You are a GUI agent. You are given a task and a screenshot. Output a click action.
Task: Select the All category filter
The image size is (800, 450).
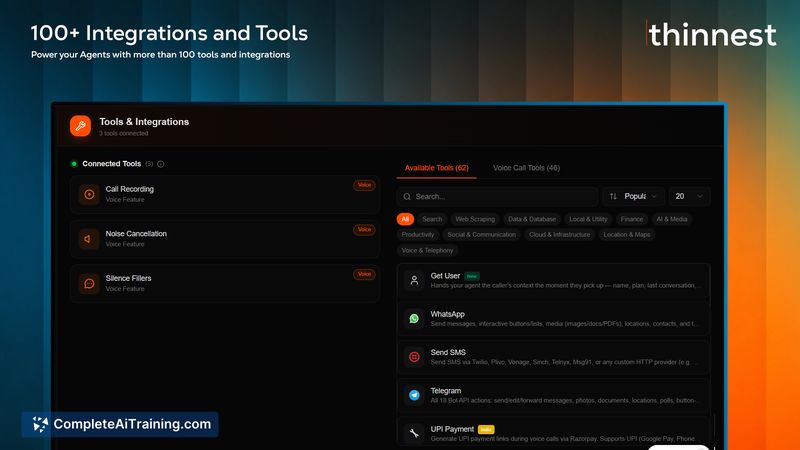[x=405, y=219]
